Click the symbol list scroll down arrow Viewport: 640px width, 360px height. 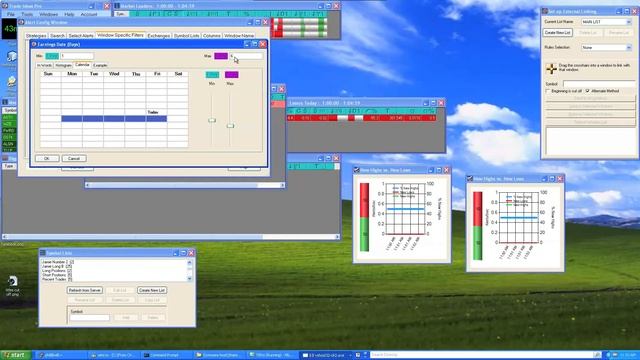(x=190, y=279)
